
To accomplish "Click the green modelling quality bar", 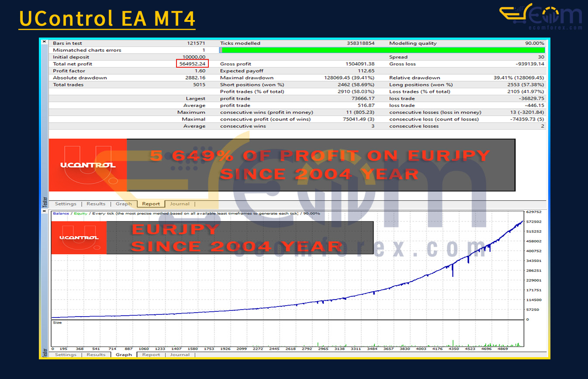I will coord(382,50).
